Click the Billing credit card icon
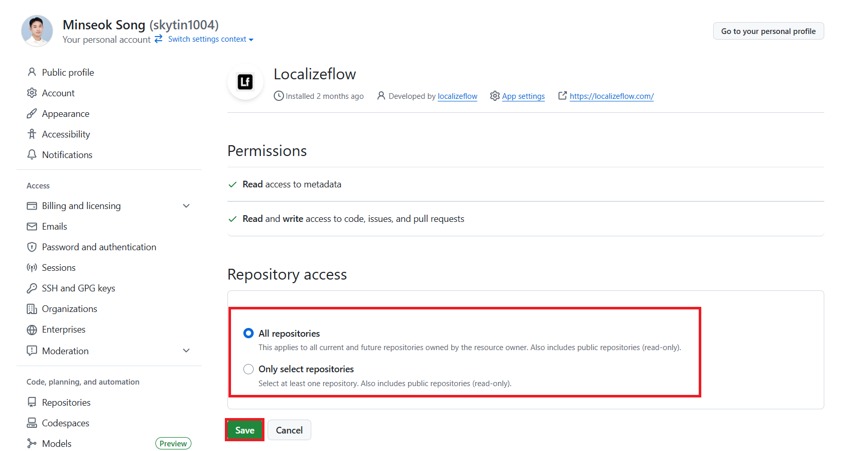868x451 pixels. [x=32, y=206]
